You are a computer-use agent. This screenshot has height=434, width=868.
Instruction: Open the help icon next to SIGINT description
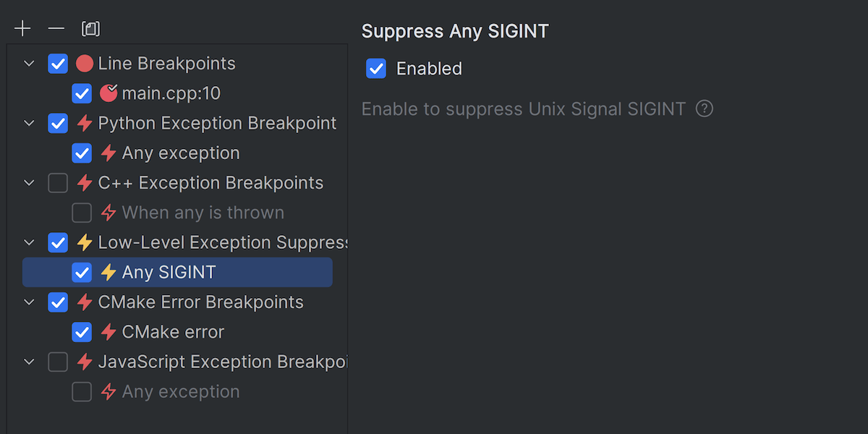(x=704, y=109)
